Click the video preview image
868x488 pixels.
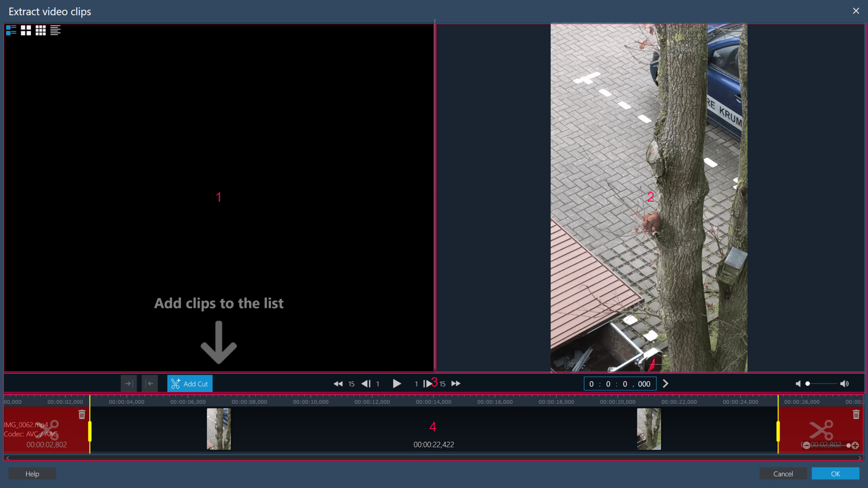[649, 198]
